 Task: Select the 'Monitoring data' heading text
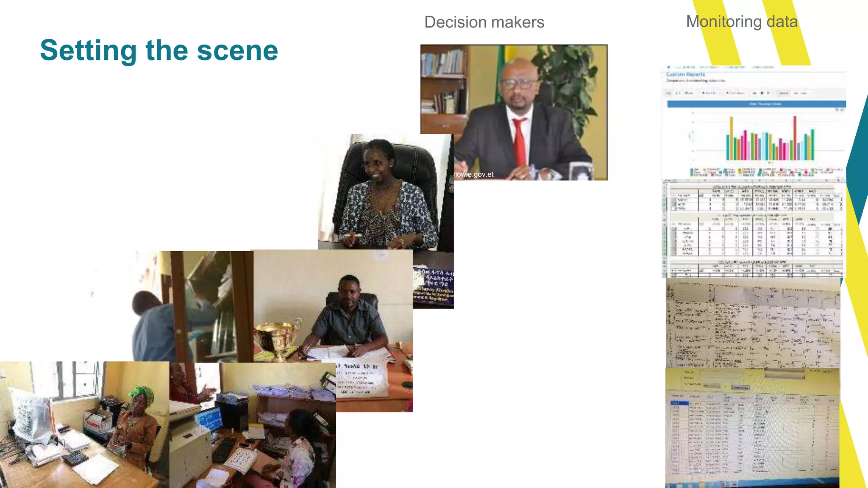[x=742, y=21]
